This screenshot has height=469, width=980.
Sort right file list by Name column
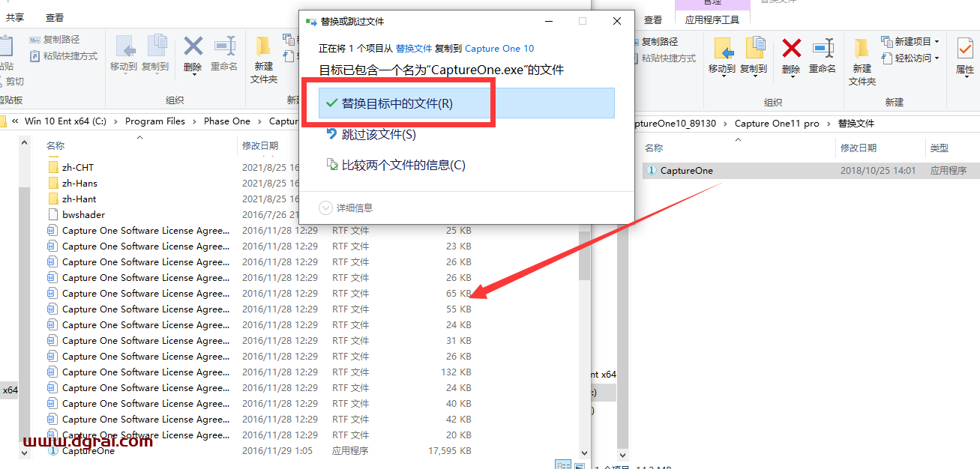click(654, 148)
